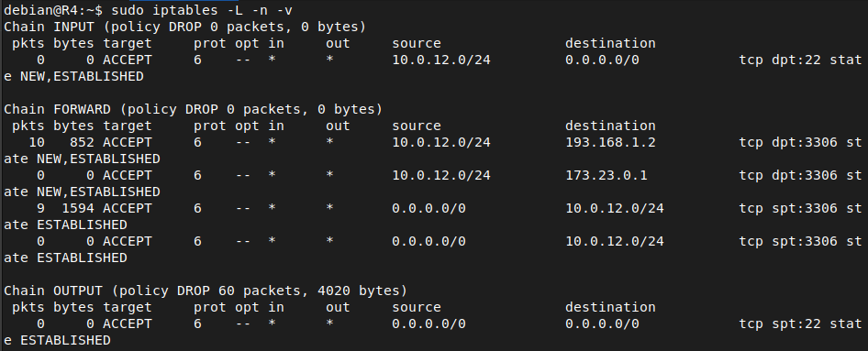Click the 'sudo' word in the command
Viewport: 868px width, 351px height.
pos(128,10)
